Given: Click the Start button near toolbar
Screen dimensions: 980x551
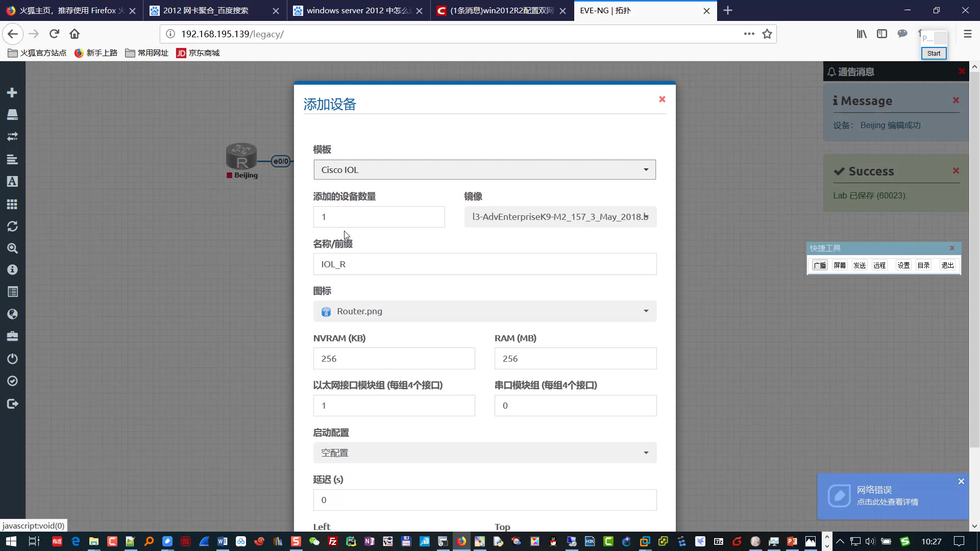Looking at the screenshot, I should [934, 53].
